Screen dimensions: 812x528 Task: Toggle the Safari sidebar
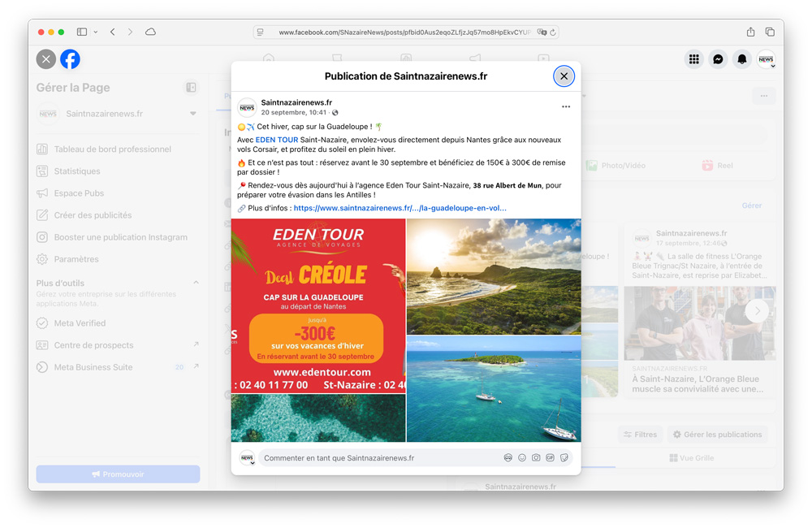click(82, 32)
